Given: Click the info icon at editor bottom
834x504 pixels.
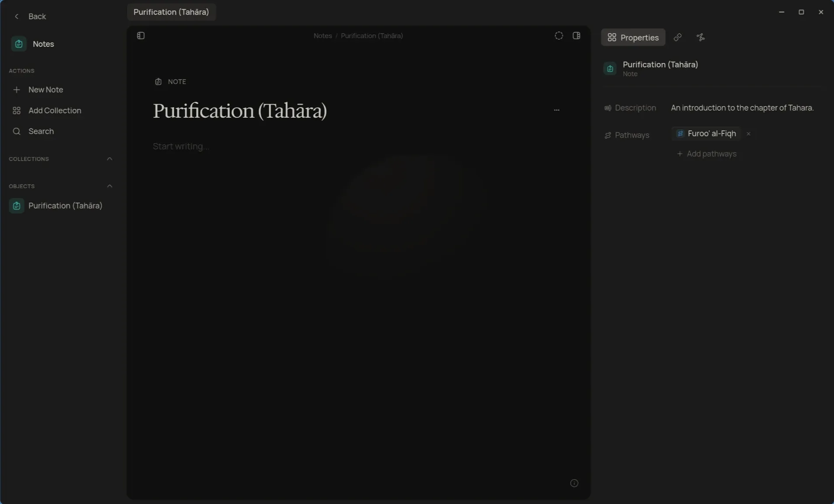Looking at the screenshot, I should coord(574,483).
